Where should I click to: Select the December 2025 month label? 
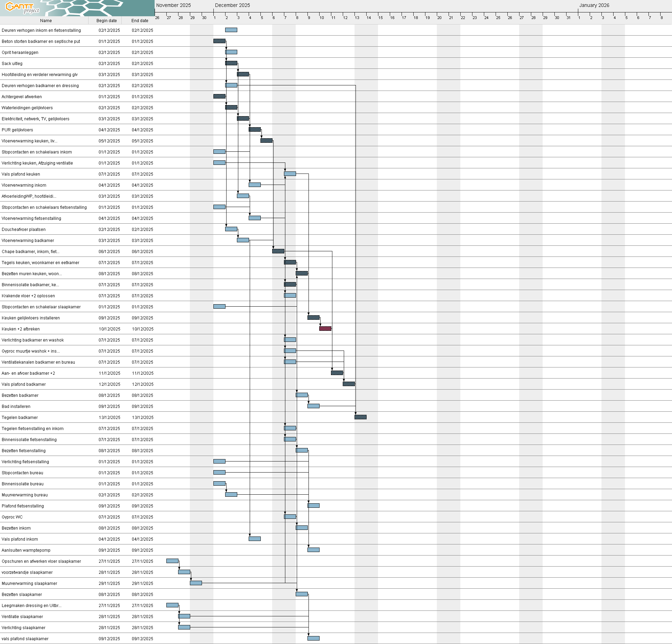[x=232, y=5]
